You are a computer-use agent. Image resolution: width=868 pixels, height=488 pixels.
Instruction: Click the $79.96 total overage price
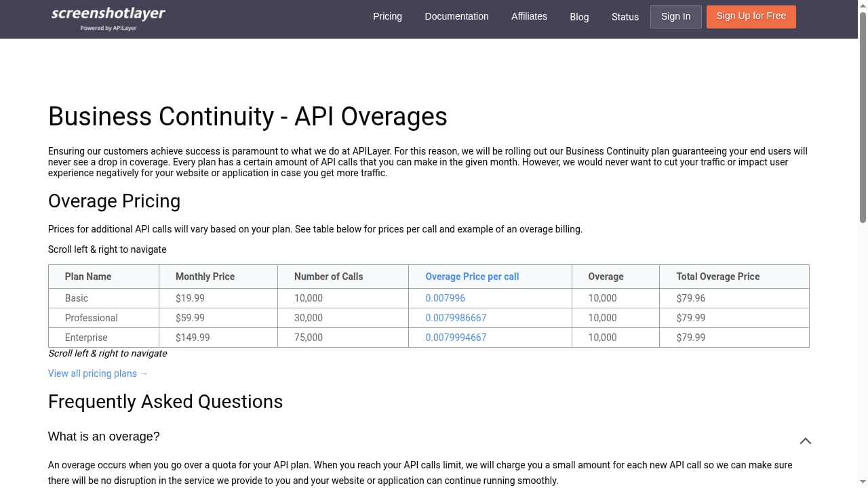734,298
